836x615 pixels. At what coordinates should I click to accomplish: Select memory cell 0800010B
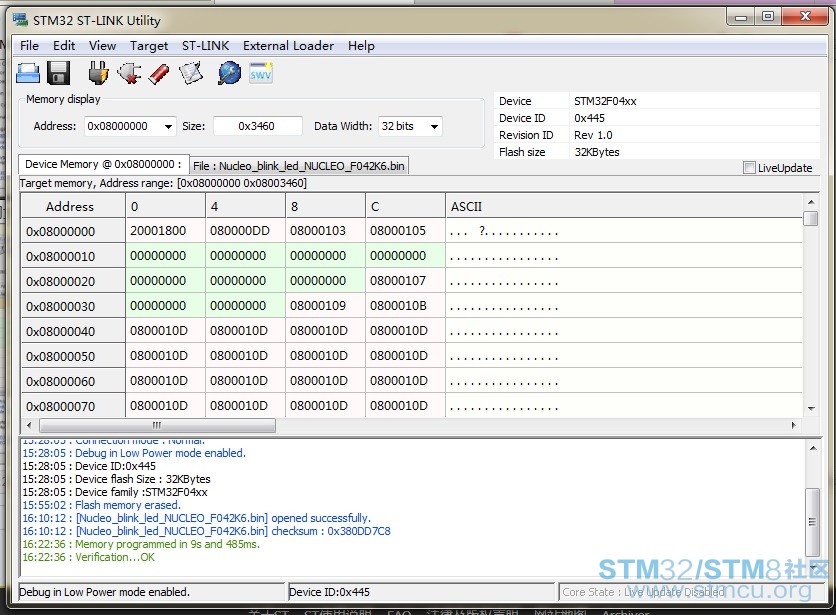tap(405, 306)
